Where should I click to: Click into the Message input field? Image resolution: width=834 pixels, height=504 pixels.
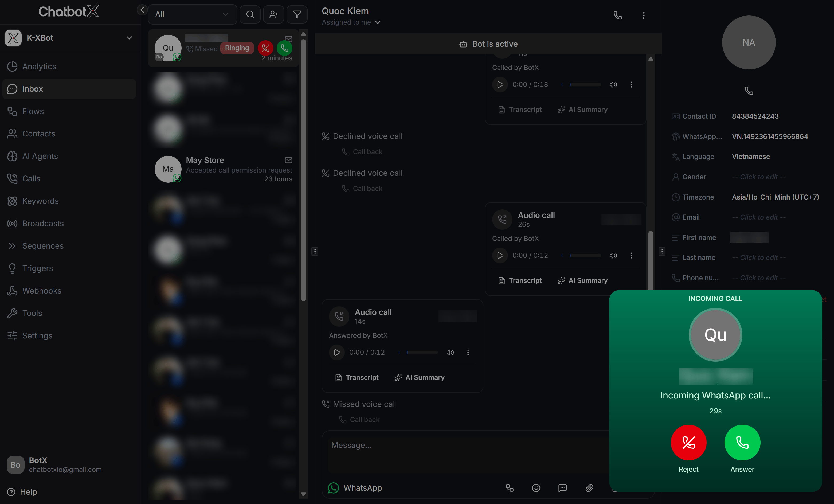pyautogui.click(x=469, y=454)
